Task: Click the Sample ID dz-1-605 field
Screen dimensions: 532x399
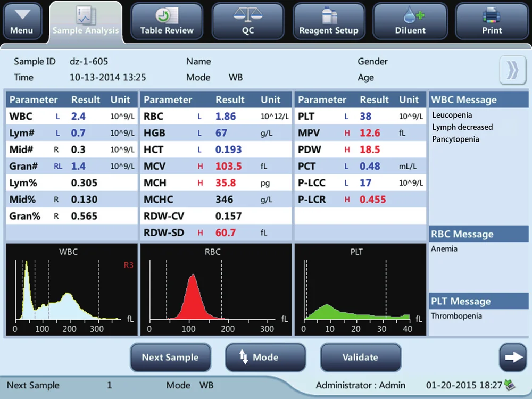Action: [89, 62]
